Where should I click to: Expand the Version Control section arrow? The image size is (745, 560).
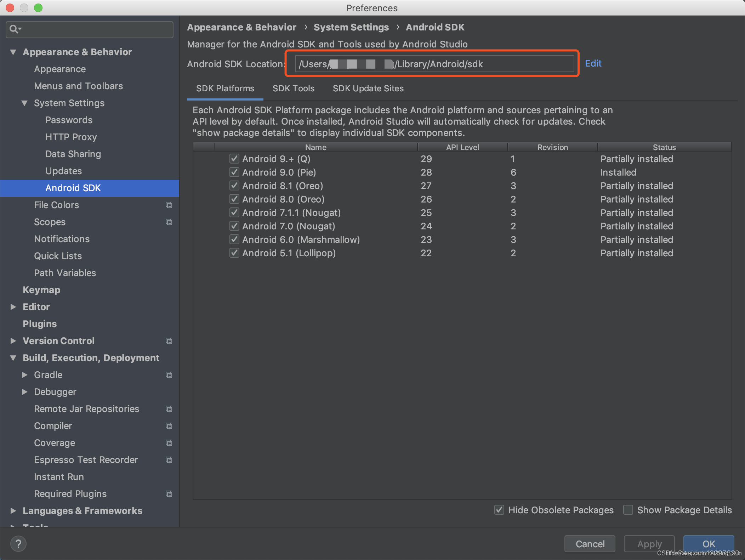pyautogui.click(x=13, y=341)
